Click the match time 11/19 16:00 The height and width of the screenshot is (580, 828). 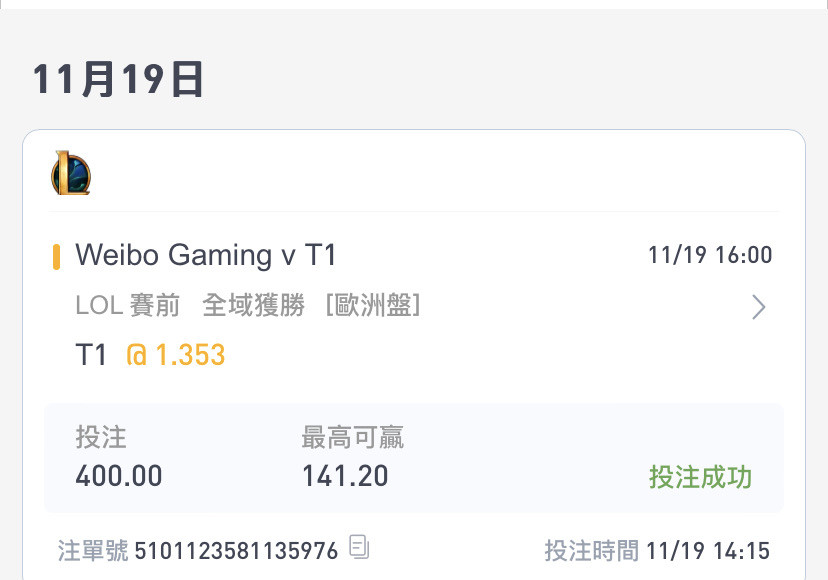pos(710,255)
